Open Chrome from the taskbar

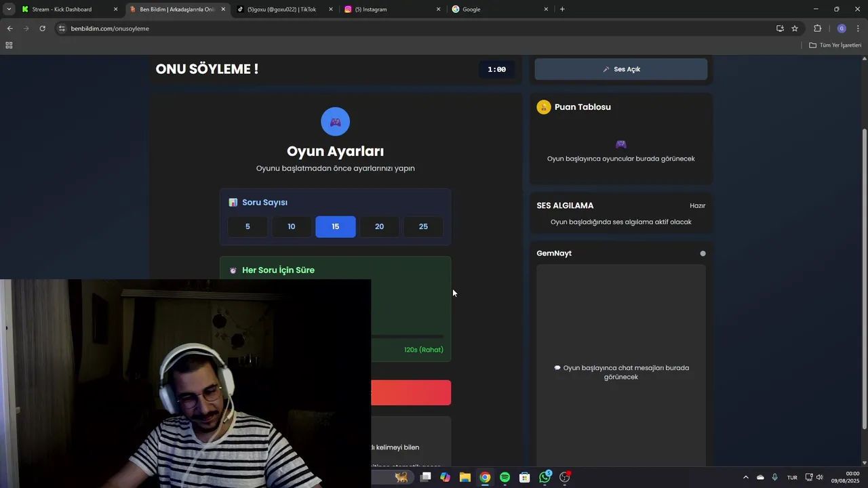tap(485, 477)
